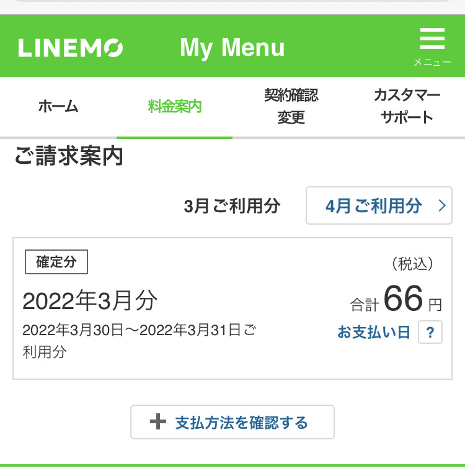
Task: Click the 2022年3月分 bill heading
Action: [x=90, y=302]
